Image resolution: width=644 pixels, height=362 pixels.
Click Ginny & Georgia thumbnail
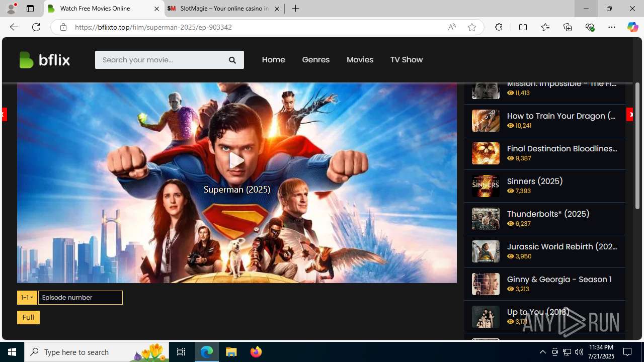click(x=486, y=284)
